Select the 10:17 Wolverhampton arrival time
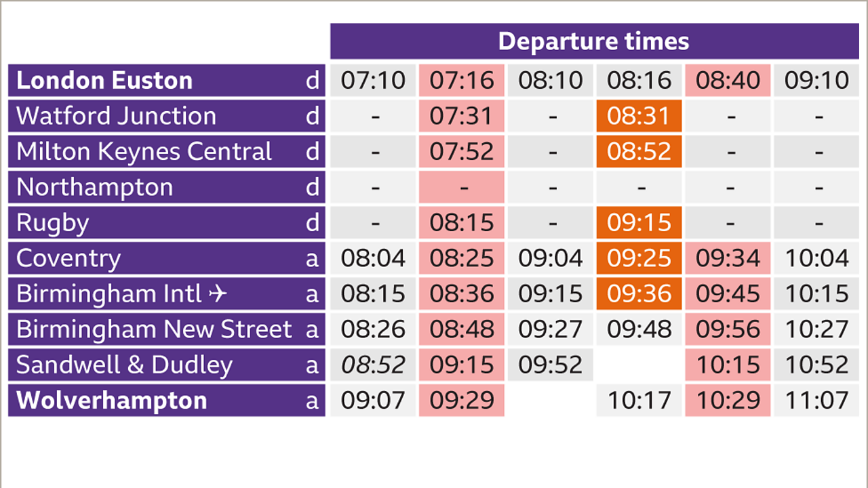Screen dimensions: 868x488 (639, 400)
